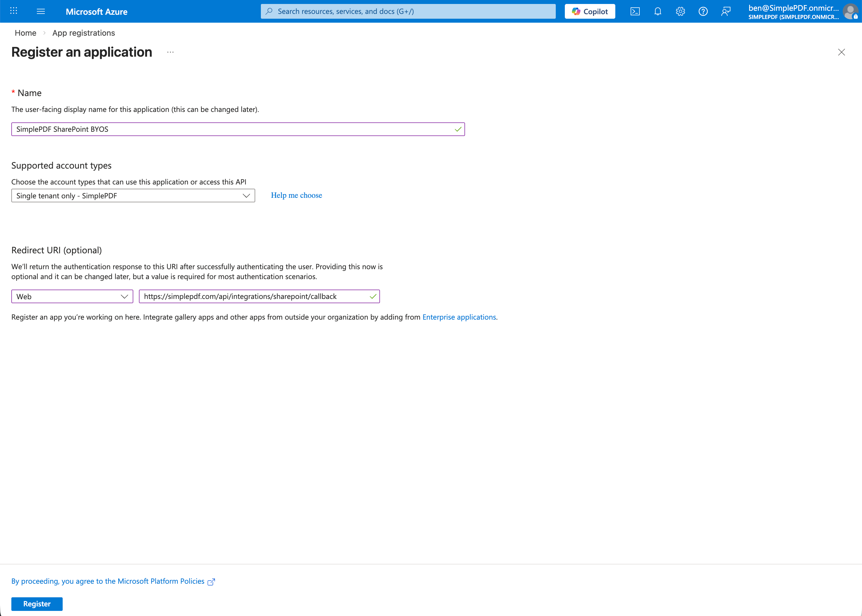Open the Enterprise applications link
862x616 pixels.
pos(459,317)
